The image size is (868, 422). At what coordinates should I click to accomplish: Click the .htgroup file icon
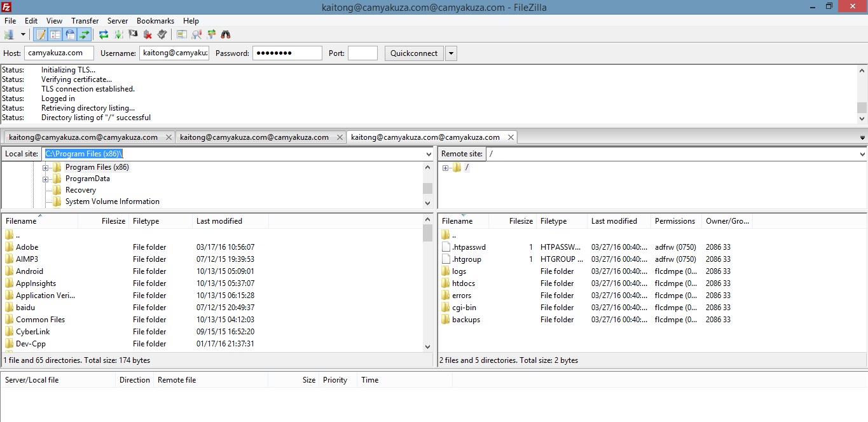pyautogui.click(x=445, y=259)
